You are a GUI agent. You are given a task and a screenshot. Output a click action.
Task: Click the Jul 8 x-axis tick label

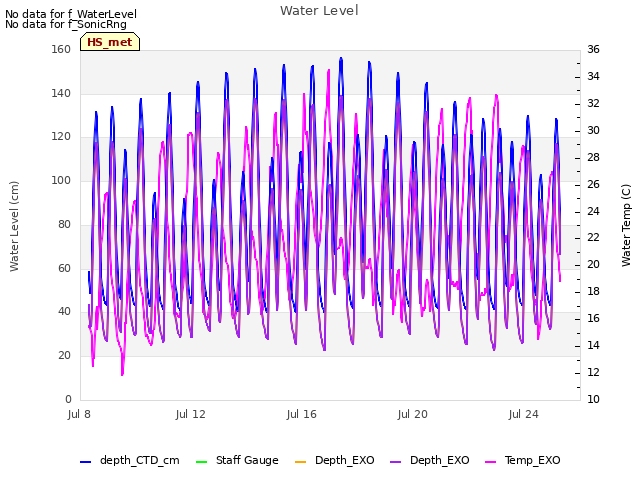coord(79,414)
